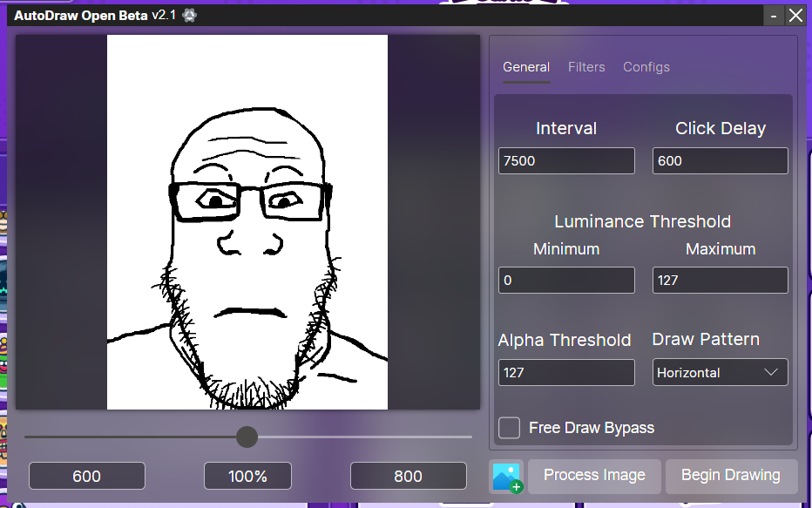The width and height of the screenshot is (812, 508).
Task: Open the Draw Pattern dropdown
Action: coord(720,372)
